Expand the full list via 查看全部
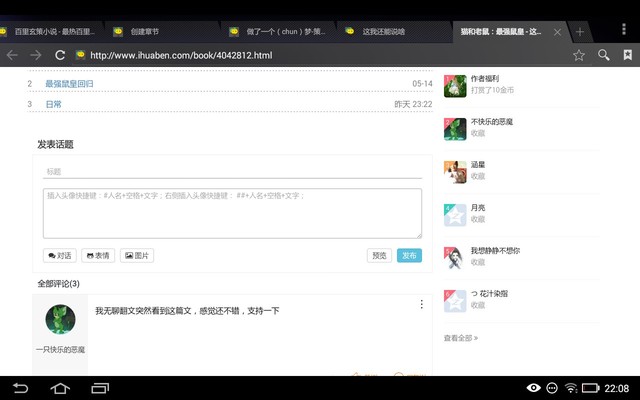Image resolution: width=640 pixels, height=400 pixels. point(461,338)
